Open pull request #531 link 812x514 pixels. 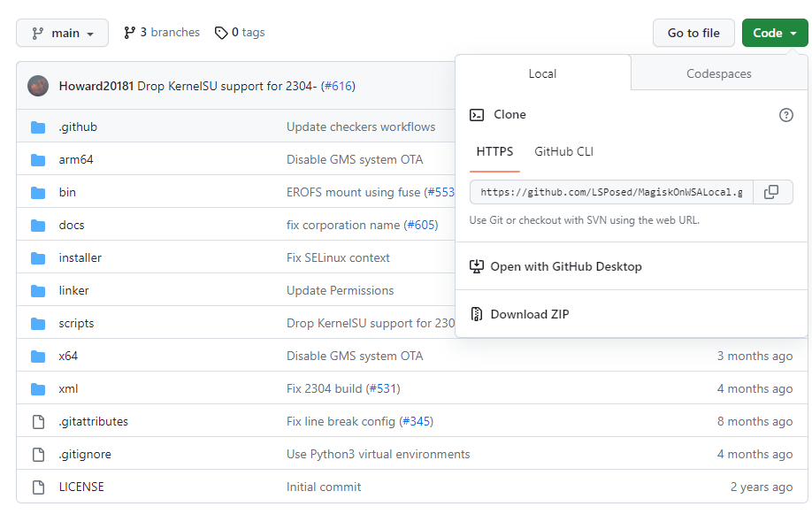click(x=383, y=388)
